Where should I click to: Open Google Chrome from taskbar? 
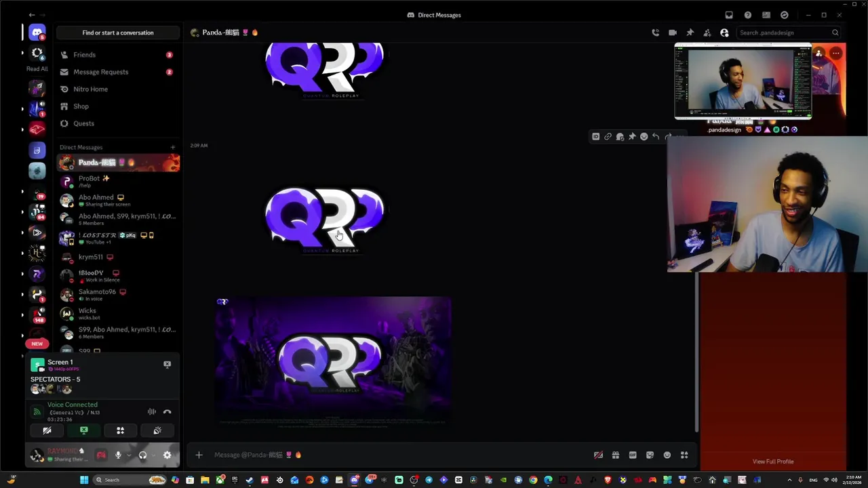pos(534,480)
